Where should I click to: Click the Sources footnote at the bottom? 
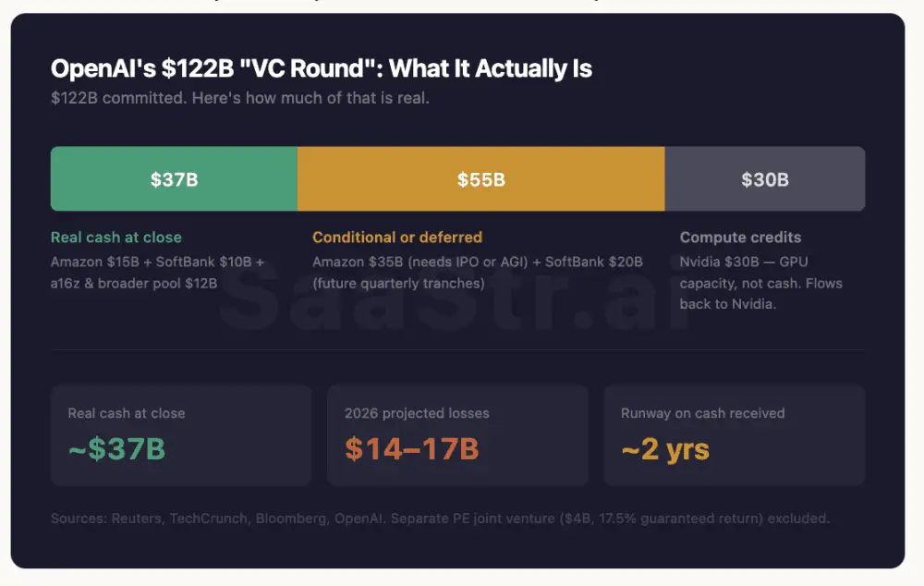[x=440, y=519]
